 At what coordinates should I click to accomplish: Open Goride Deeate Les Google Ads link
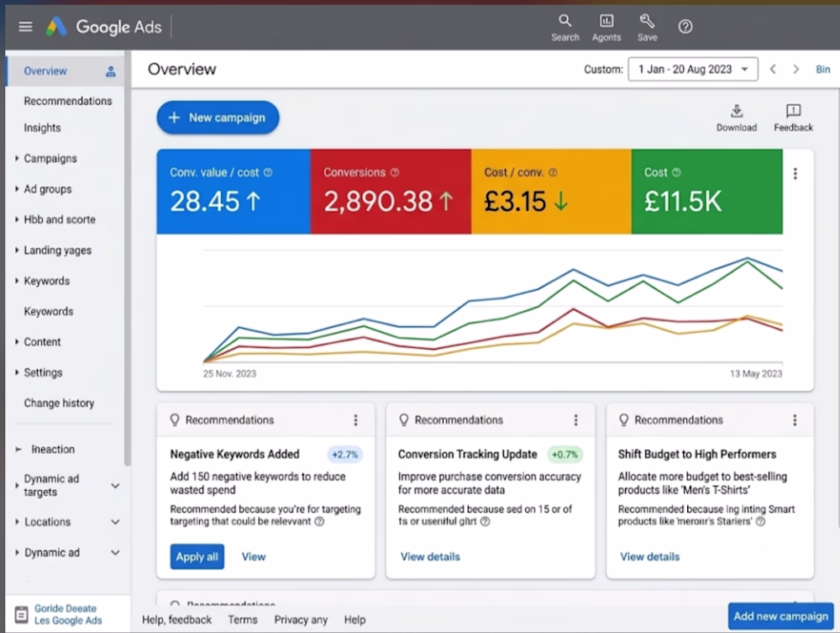(68, 615)
